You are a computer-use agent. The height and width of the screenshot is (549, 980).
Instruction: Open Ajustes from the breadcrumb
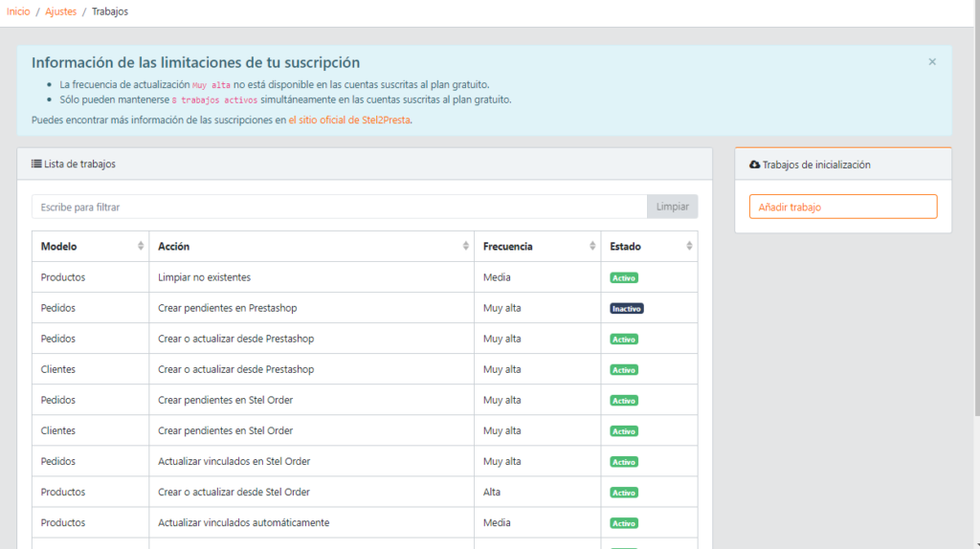pyautogui.click(x=60, y=11)
